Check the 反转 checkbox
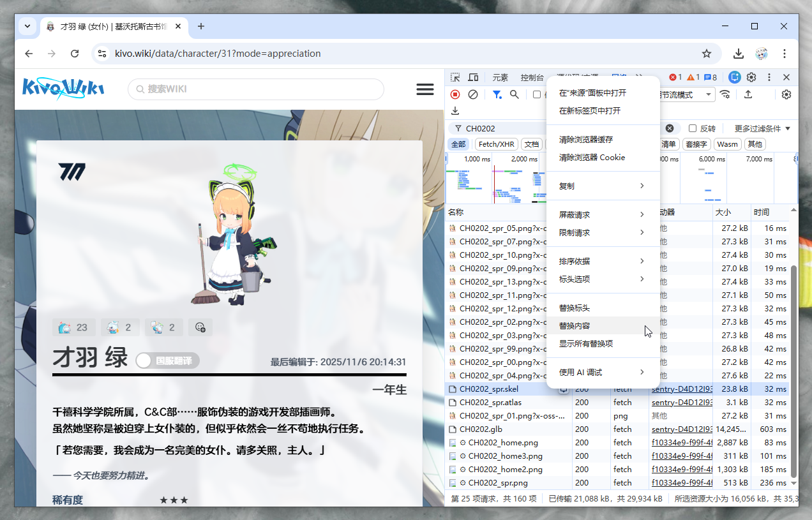This screenshot has width=812, height=520. 693,128
